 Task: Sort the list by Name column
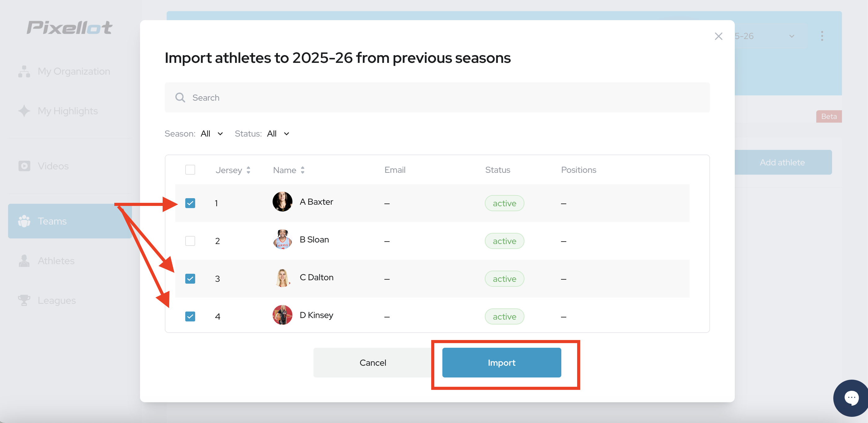coord(289,170)
